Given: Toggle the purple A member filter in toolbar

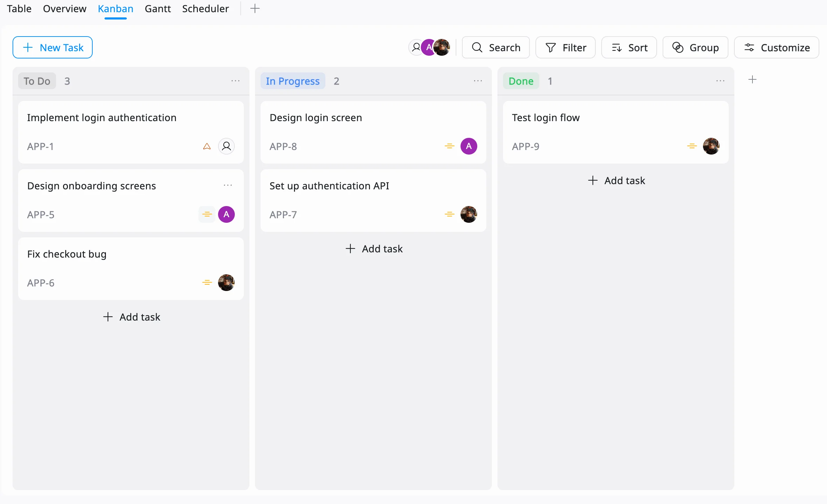Looking at the screenshot, I should tap(428, 47).
